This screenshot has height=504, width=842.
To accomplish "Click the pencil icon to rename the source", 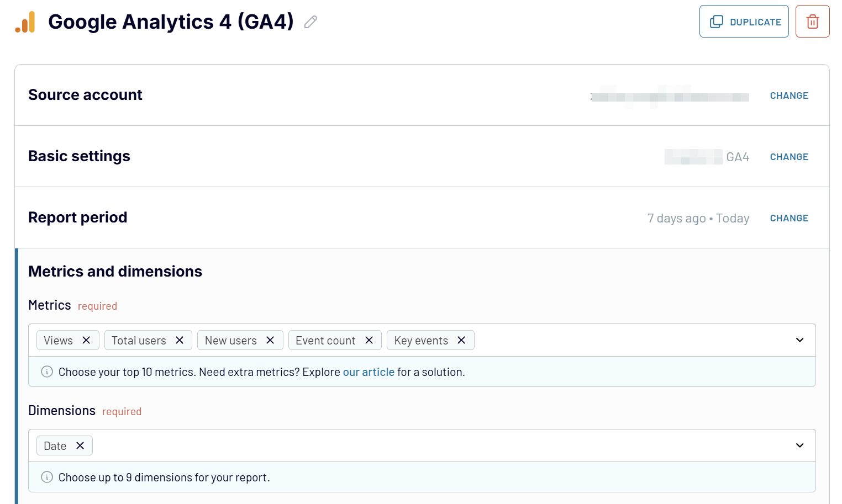I will [x=311, y=22].
